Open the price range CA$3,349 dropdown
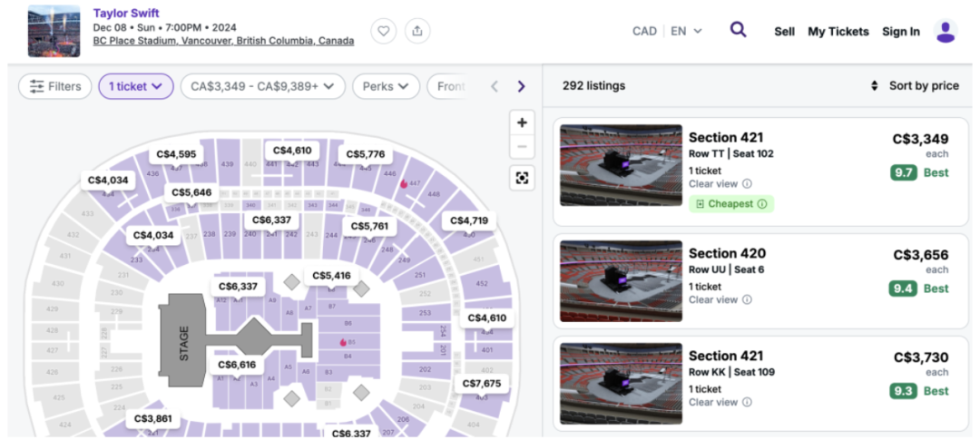The width and height of the screenshot is (980, 440). click(x=262, y=86)
